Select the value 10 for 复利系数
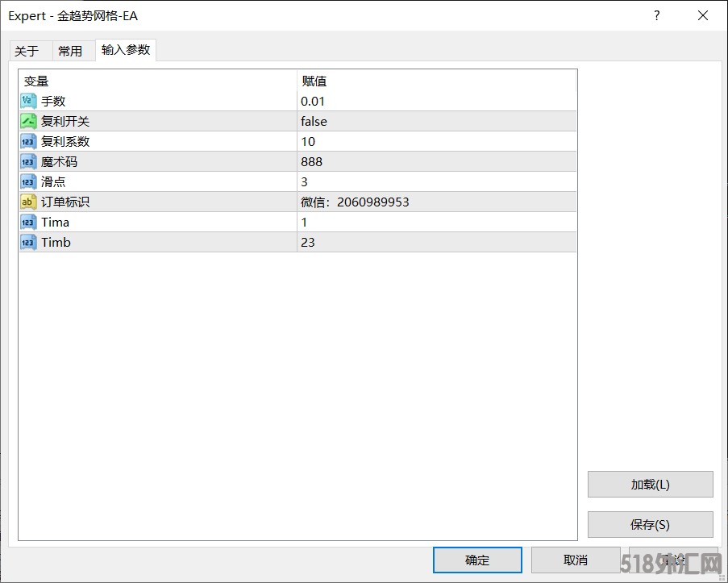 tap(436, 141)
